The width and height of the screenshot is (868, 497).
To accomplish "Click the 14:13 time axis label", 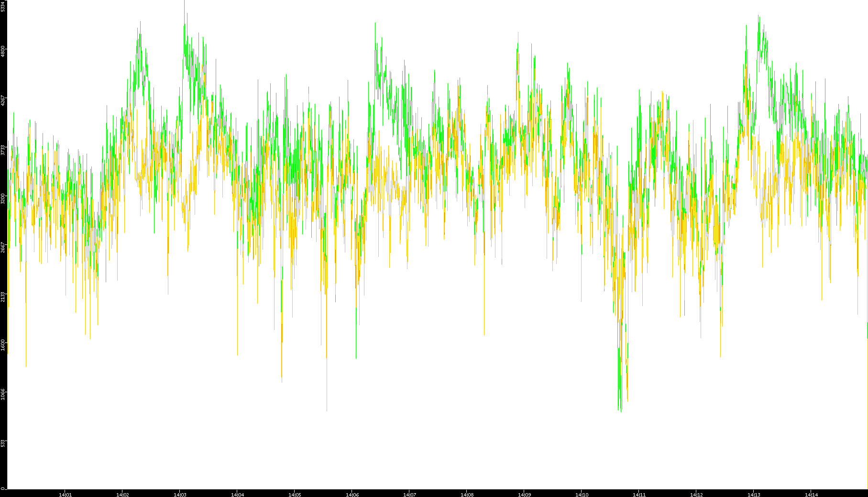I will click(754, 495).
